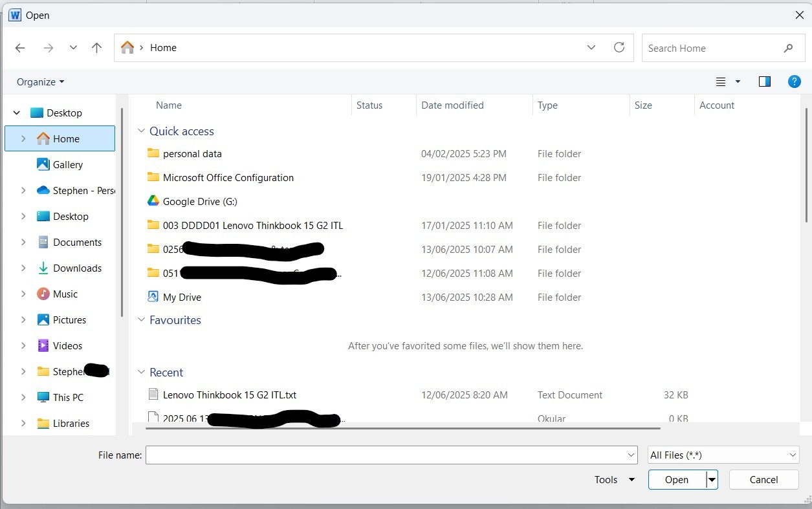
Task: Select Downloads in the sidebar
Action: tap(77, 268)
